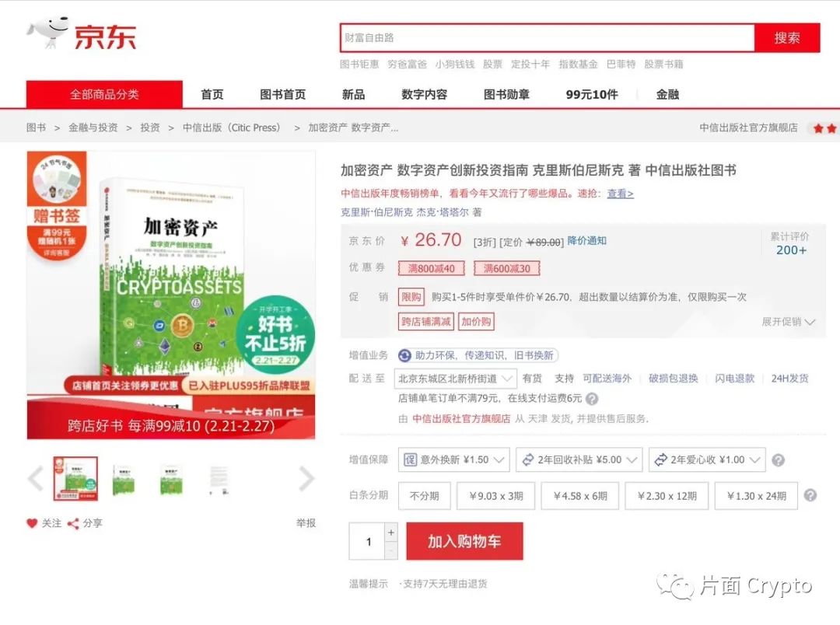This screenshot has height=625, width=840.
Task: Open 99元10件 tab
Action: [x=592, y=94]
